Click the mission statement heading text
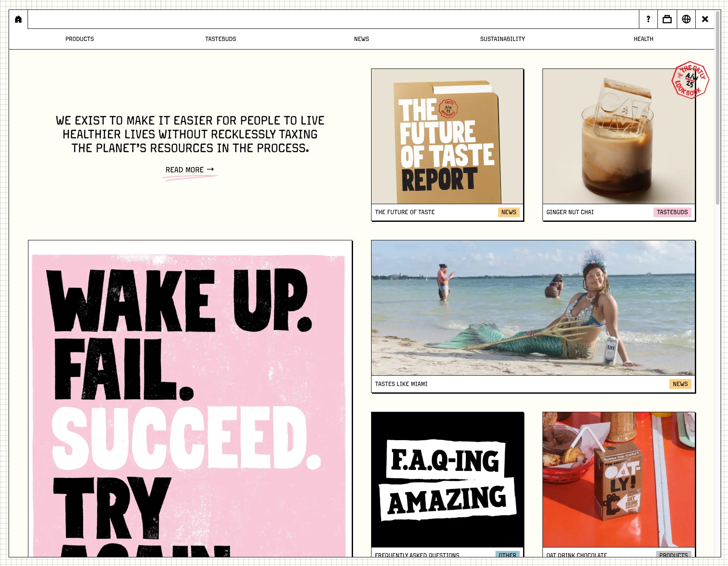The image size is (728, 566). coord(190,134)
